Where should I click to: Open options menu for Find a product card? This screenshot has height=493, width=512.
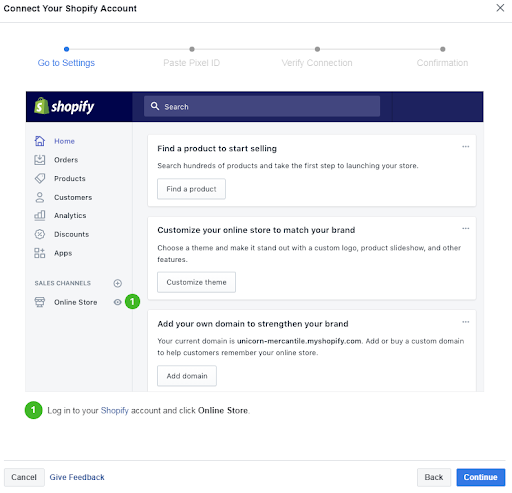(x=466, y=146)
